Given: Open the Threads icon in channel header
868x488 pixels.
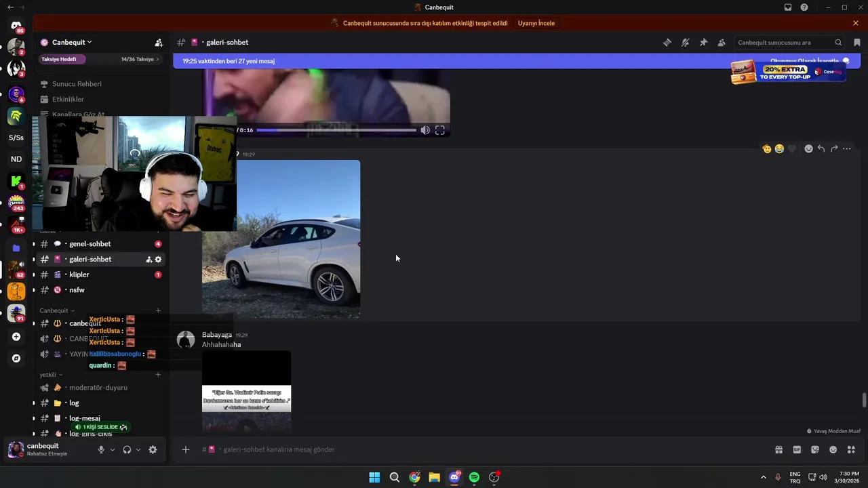Looking at the screenshot, I should point(667,43).
